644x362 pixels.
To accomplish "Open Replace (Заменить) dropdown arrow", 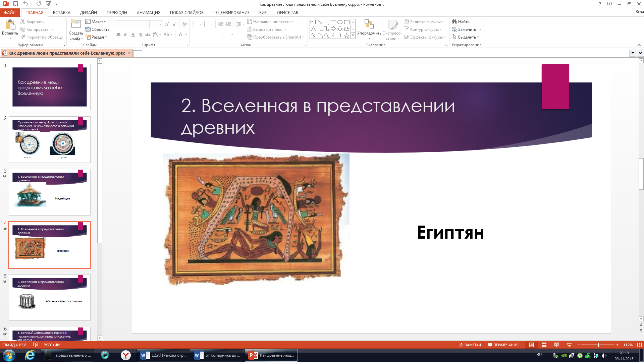I will click(480, 29).
